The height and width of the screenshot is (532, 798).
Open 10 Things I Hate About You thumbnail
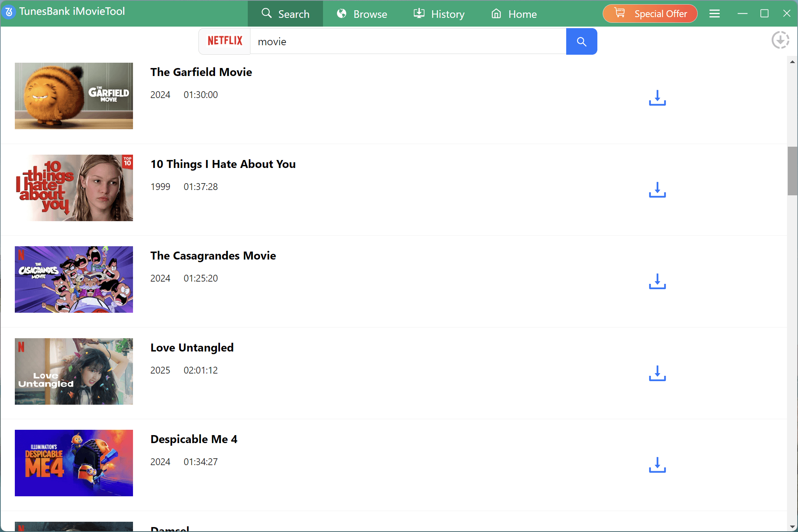click(x=74, y=188)
